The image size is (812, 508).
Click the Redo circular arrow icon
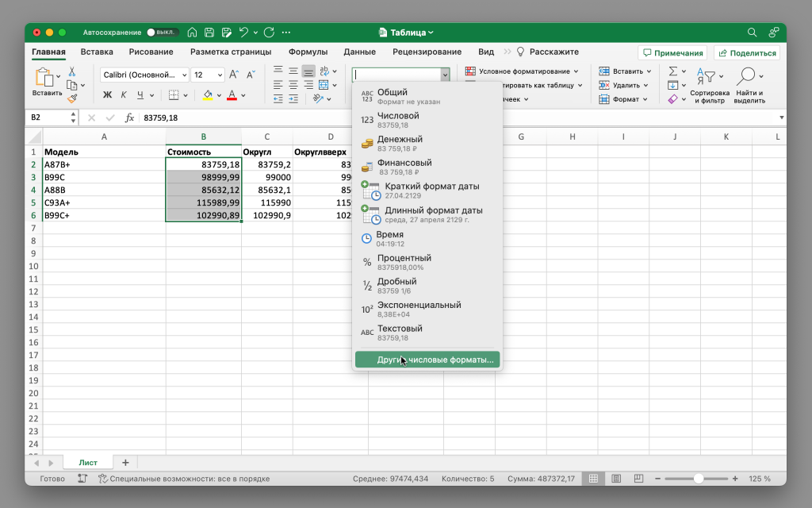click(x=269, y=32)
